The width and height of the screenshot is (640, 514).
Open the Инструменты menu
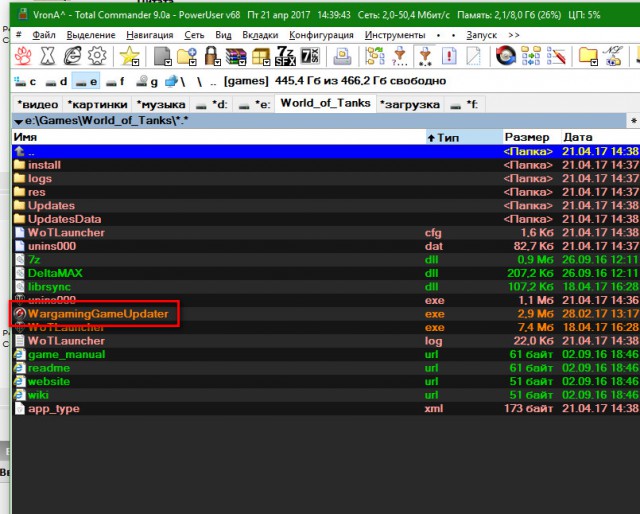pyautogui.click(x=395, y=35)
